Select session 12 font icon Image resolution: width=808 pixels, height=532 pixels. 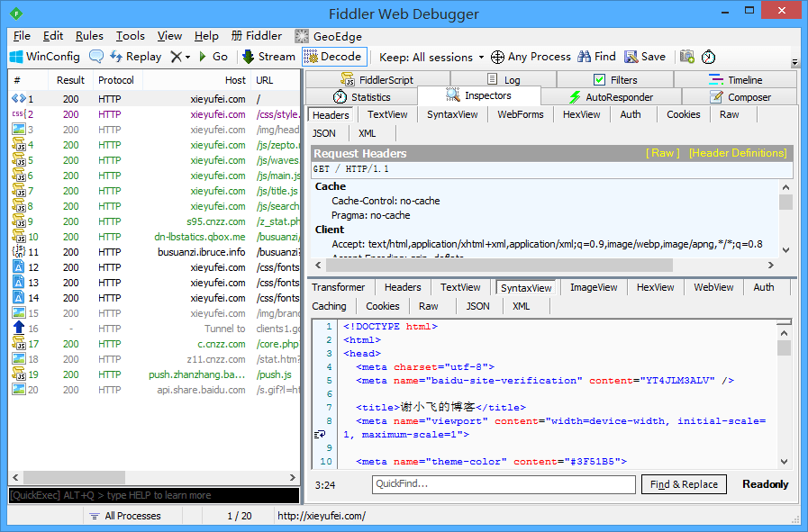tap(19, 267)
